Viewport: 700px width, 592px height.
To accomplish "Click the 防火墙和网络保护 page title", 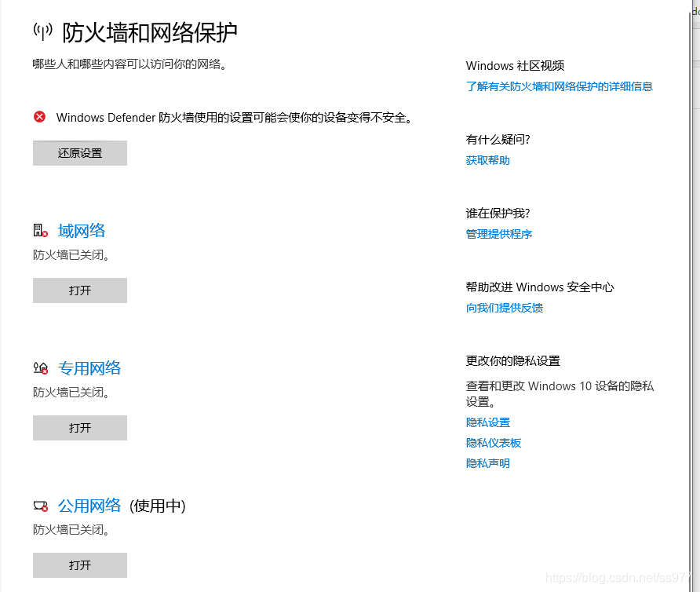I will pyautogui.click(x=150, y=33).
